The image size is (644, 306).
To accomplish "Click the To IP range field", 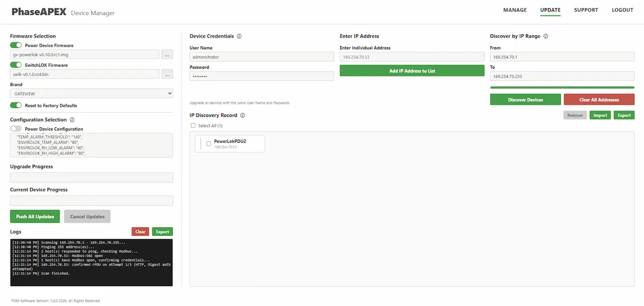I will [x=562, y=76].
